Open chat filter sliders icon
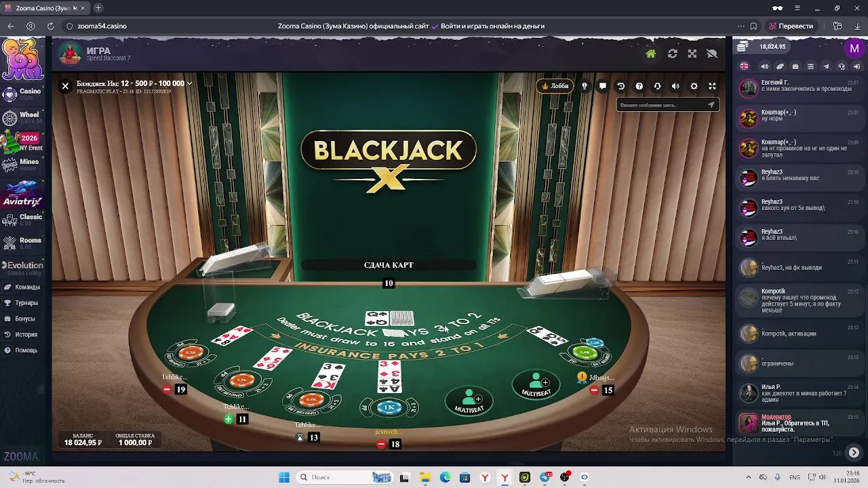 (810, 66)
